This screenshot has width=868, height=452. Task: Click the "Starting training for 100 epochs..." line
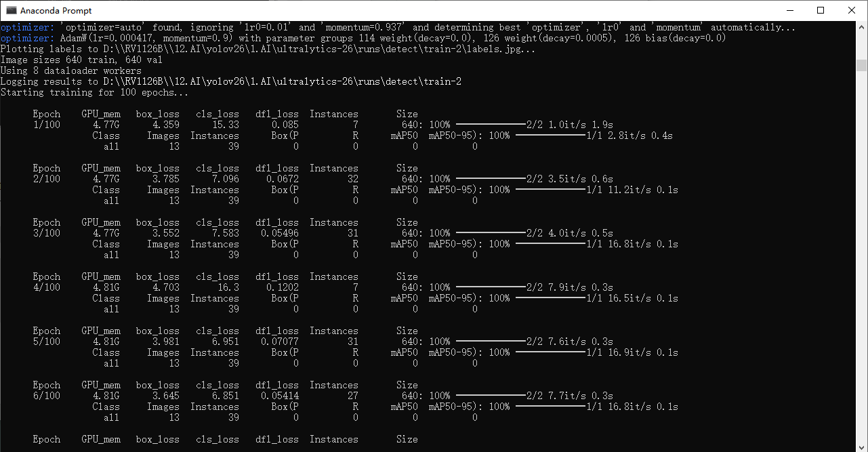click(x=95, y=93)
